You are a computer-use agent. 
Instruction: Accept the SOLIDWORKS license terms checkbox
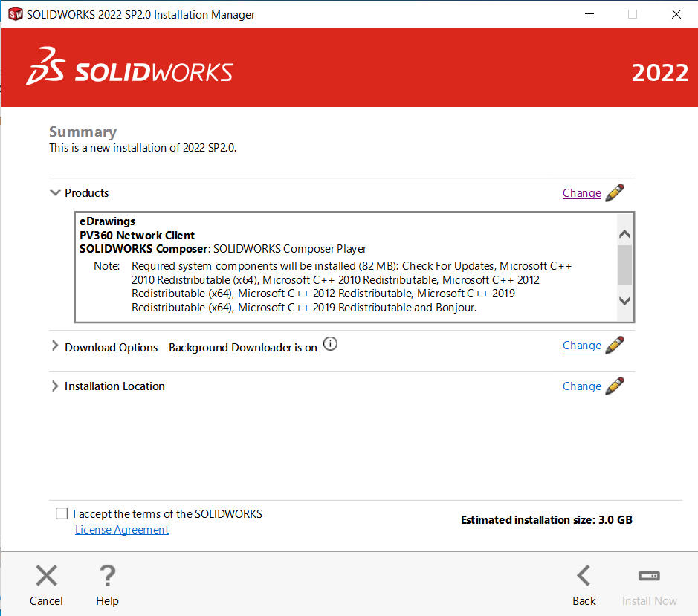point(62,513)
